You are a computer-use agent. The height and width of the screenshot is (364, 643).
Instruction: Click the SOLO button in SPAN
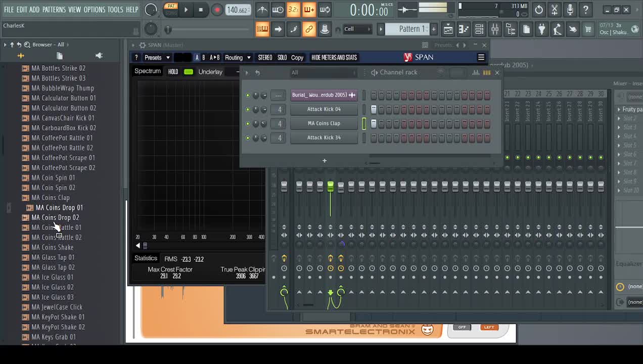282,58
